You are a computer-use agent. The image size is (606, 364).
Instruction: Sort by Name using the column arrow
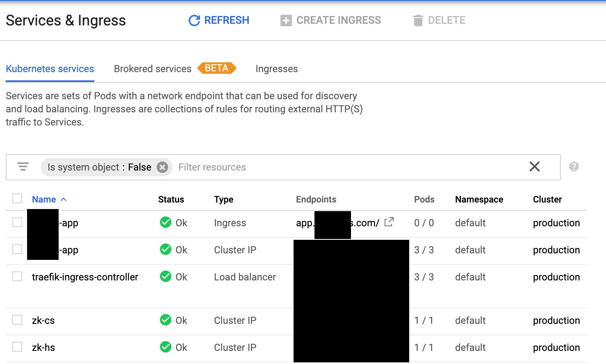64,200
